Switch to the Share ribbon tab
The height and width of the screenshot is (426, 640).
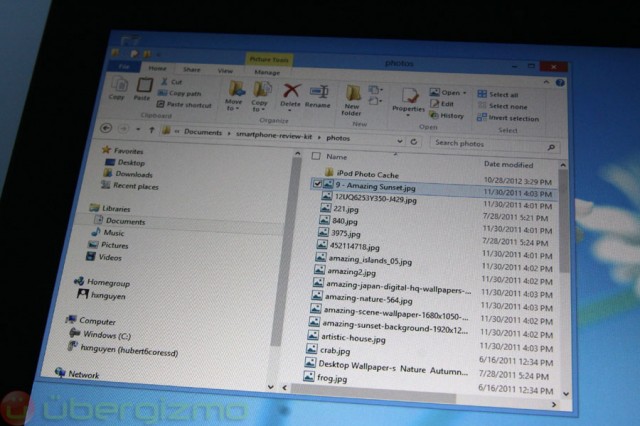pyautogui.click(x=191, y=70)
